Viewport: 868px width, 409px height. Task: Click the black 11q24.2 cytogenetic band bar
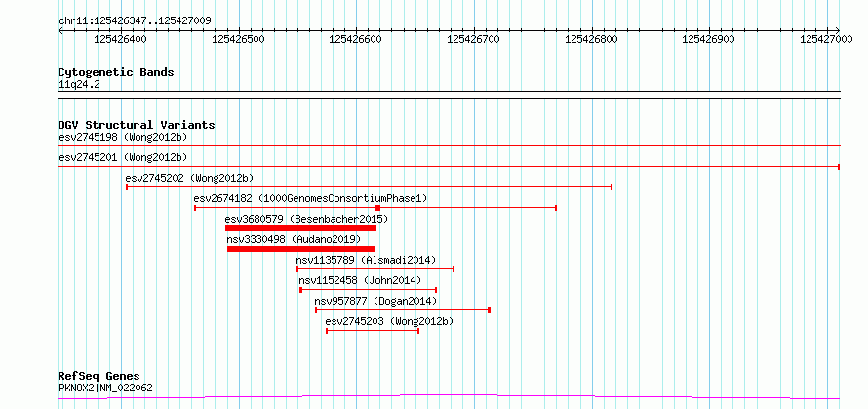(449, 95)
